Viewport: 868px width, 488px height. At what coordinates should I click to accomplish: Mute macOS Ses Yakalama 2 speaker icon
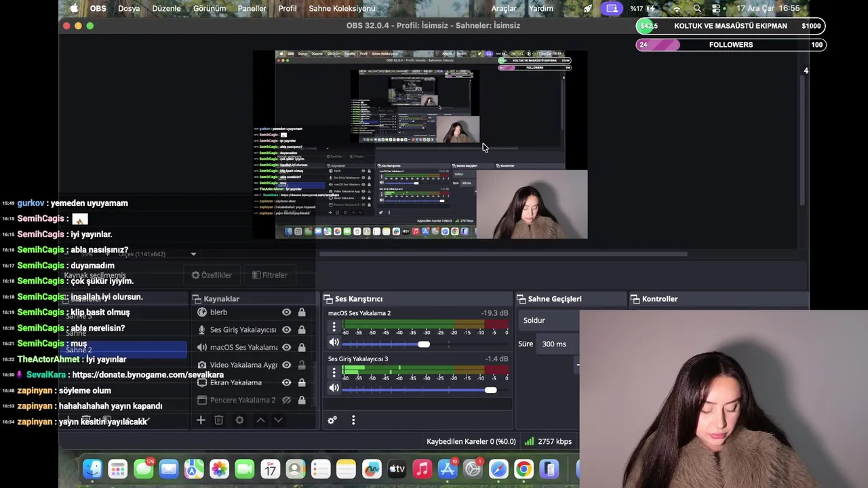[334, 343]
